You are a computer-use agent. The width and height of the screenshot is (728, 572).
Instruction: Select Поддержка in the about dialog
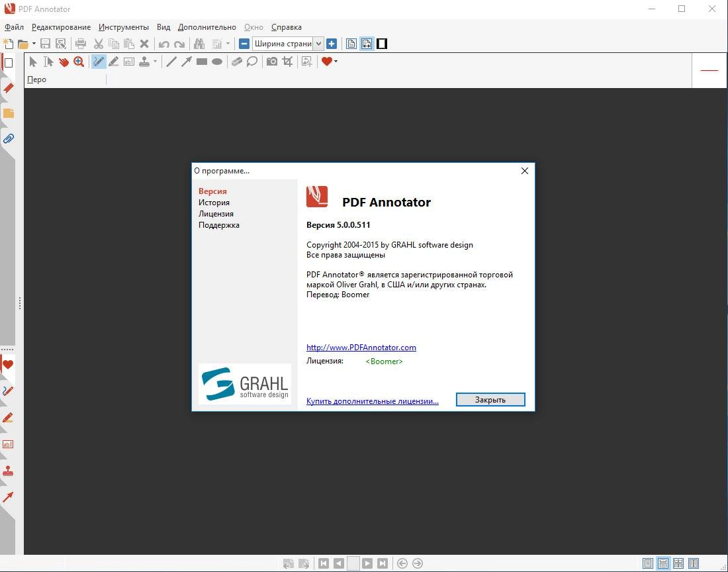coord(219,224)
